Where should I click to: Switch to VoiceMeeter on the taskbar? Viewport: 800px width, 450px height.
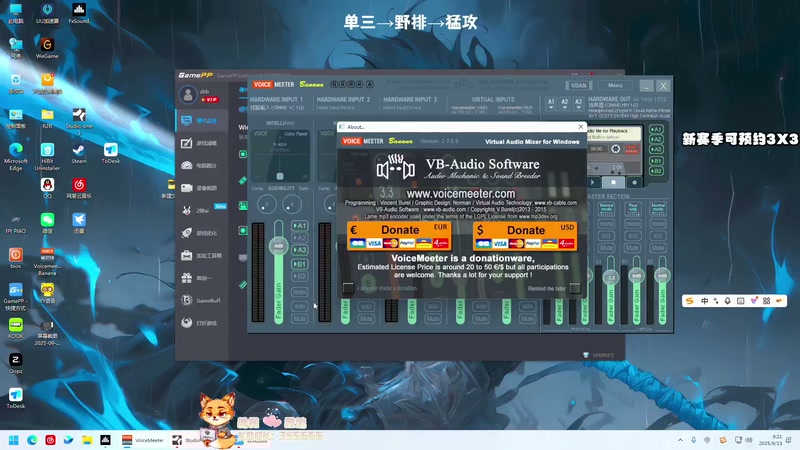(143, 440)
